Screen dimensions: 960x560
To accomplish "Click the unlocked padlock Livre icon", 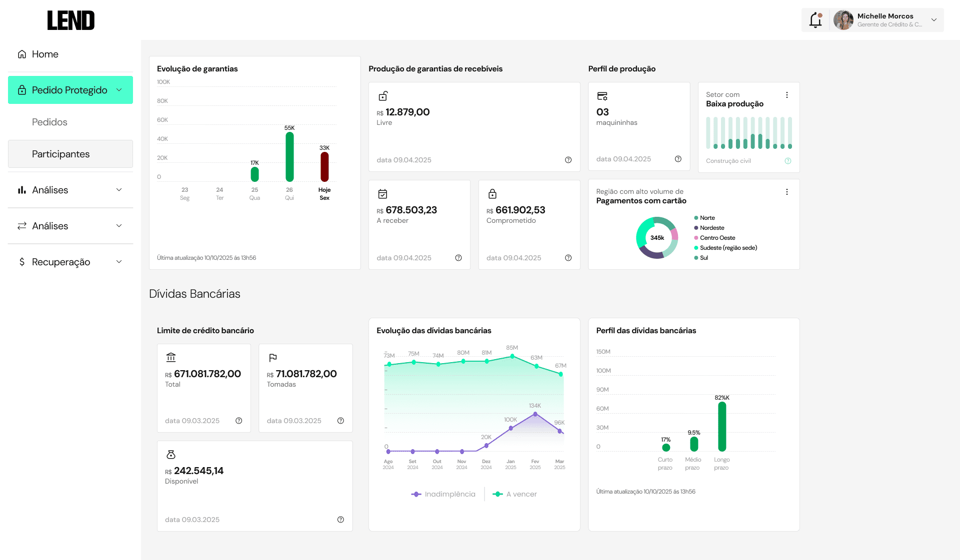I will pyautogui.click(x=383, y=96).
